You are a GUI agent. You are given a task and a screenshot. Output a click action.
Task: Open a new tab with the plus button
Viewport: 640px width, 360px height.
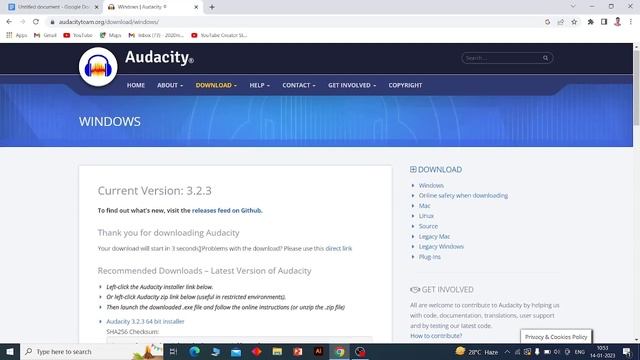click(212, 7)
